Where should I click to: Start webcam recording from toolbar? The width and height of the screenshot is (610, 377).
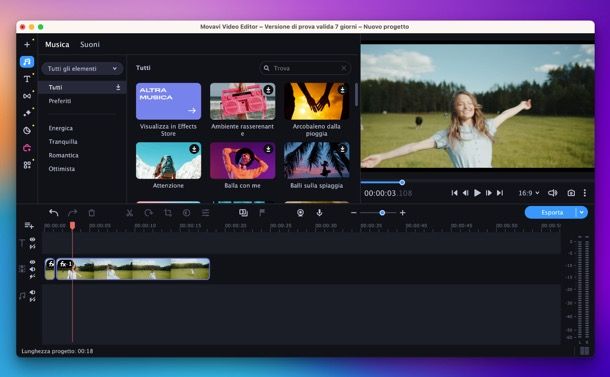tap(300, 212)
